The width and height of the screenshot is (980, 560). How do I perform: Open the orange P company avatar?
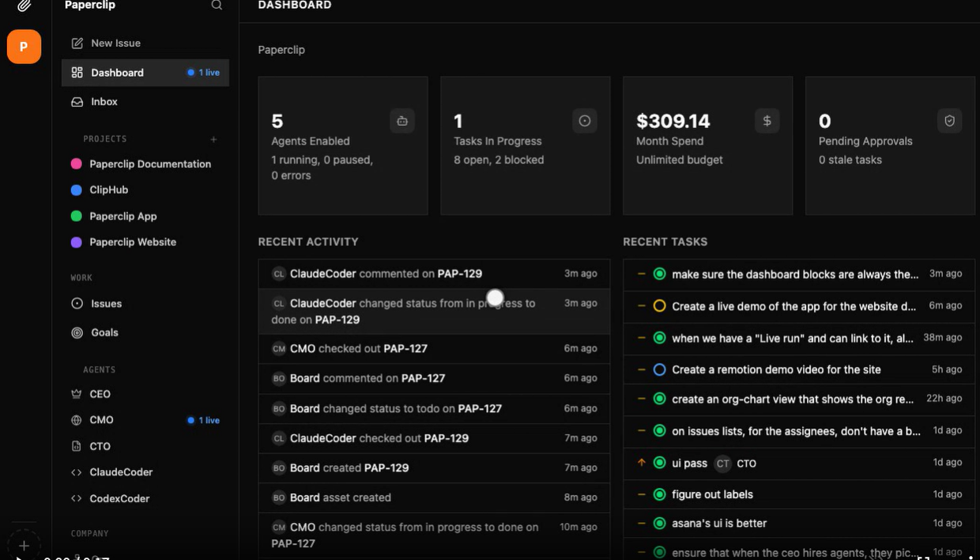pos(24,47)
